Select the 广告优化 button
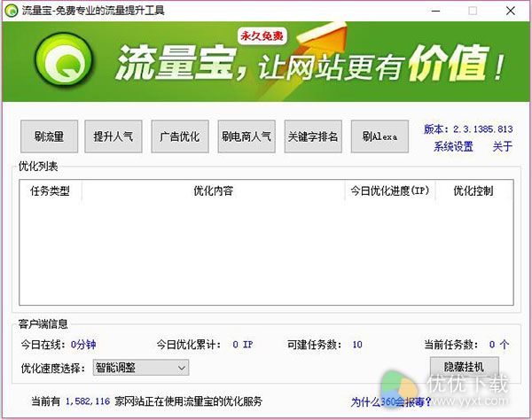Image resolution: width=532 pixels, height=420 pixels. click(x=180, y=136)
